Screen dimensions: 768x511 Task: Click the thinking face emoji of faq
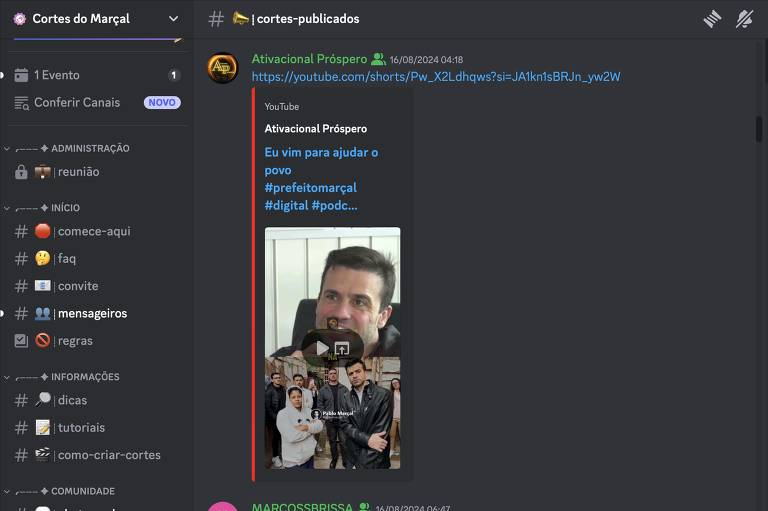click(43, 258)
